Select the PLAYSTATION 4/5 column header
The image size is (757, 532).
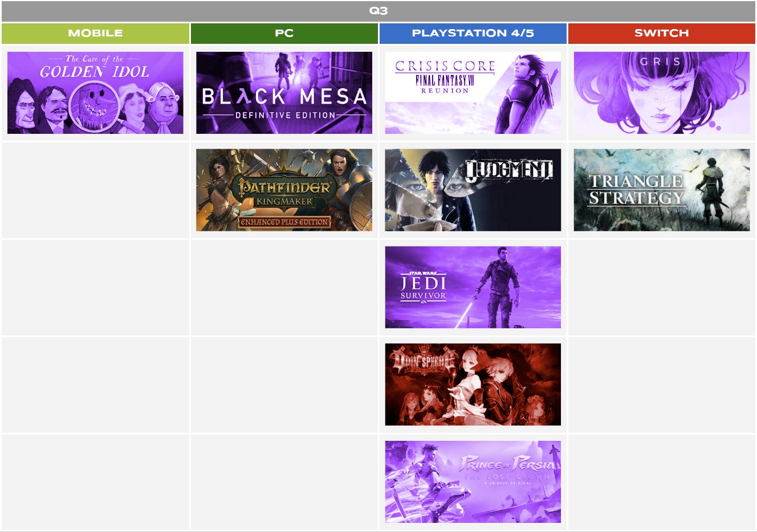[x=473, y=34]
